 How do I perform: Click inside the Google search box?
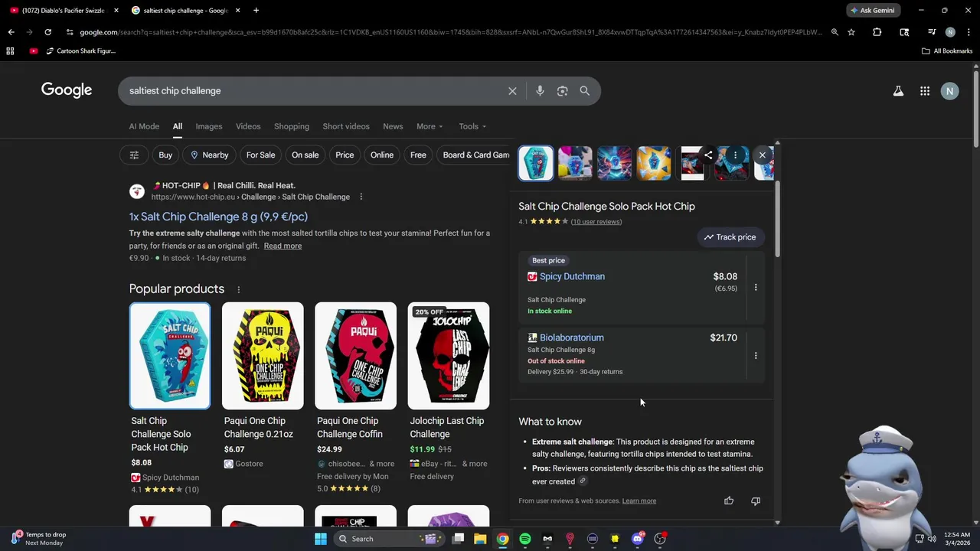314,91
